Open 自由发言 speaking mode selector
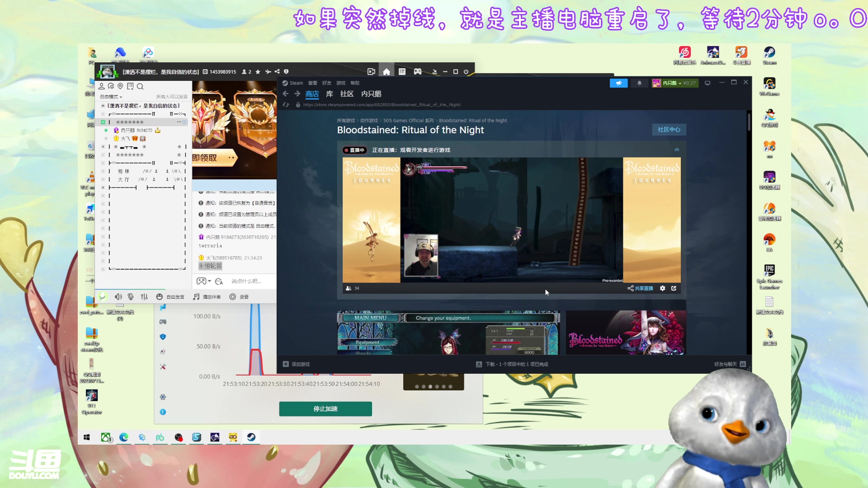The width and height of the screenshot is (868, 488). pyautogui.click(x=170, y=297)
